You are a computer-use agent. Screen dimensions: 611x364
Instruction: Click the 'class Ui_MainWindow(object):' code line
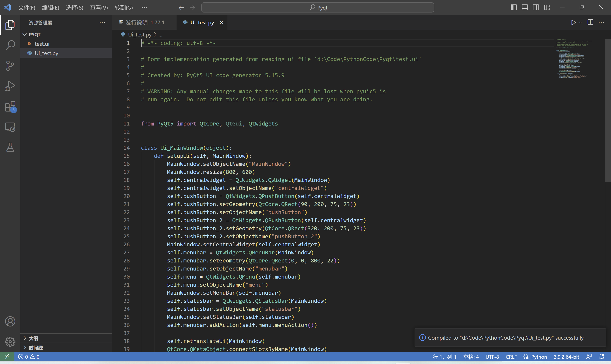click(x=186, y=148)
